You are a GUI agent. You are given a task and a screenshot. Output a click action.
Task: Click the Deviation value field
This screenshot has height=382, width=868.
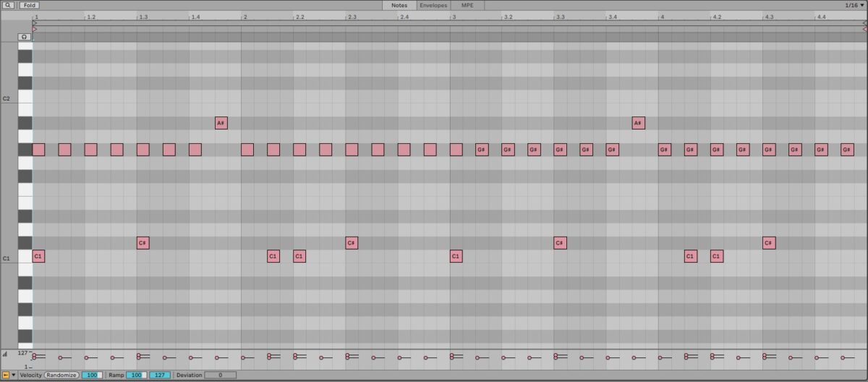220,375
